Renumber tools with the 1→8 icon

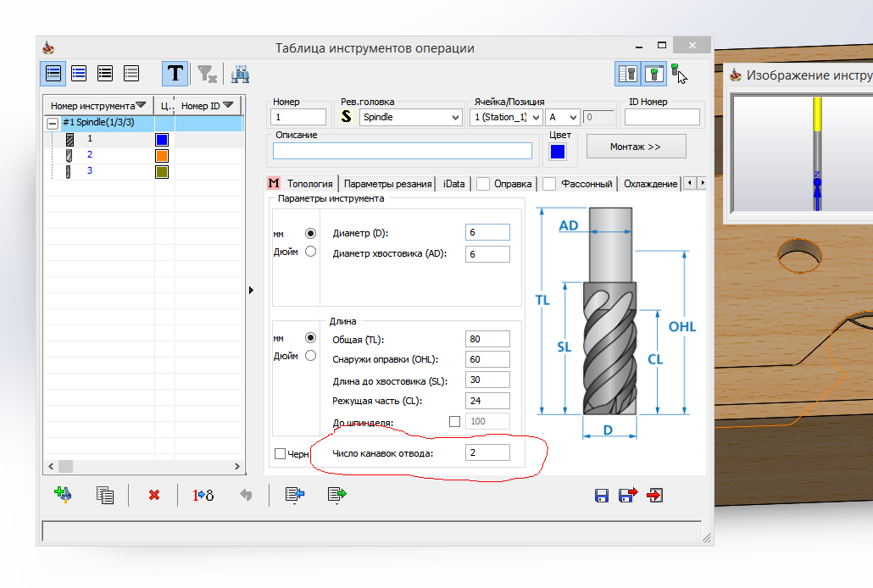[x=203, y=495]
